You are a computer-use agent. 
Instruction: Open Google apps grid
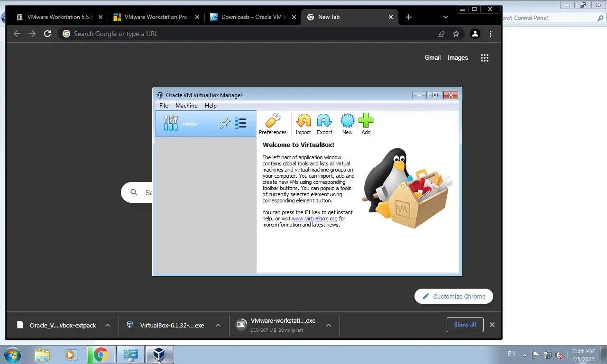coord(484,58)
